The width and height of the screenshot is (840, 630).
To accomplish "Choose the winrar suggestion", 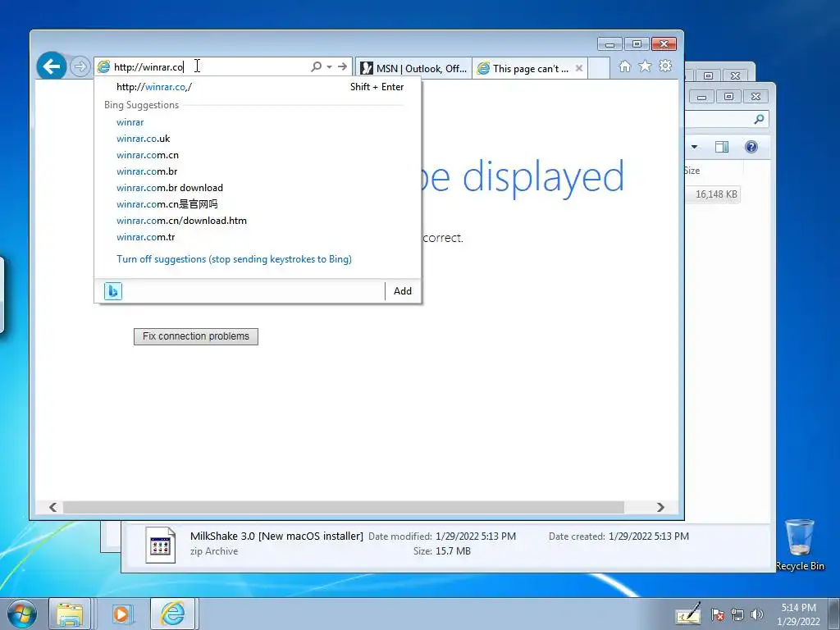I will click(x=130, y=122).
